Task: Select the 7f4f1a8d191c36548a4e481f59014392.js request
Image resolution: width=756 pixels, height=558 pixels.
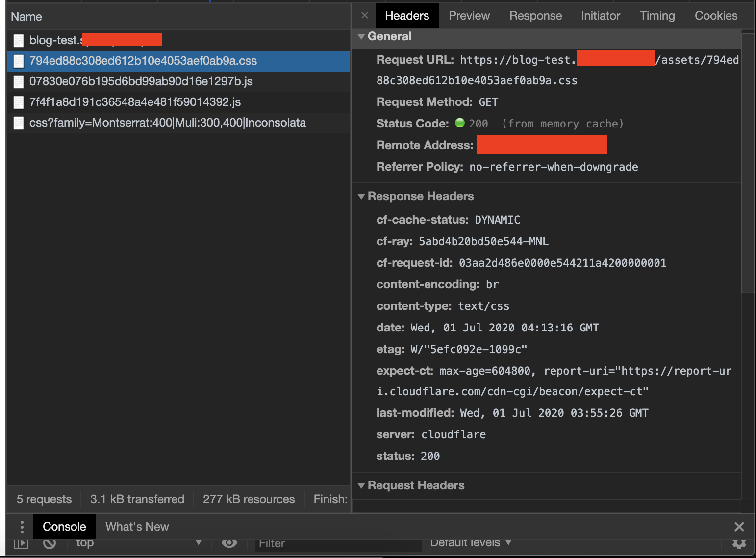Action: (135, 102)
